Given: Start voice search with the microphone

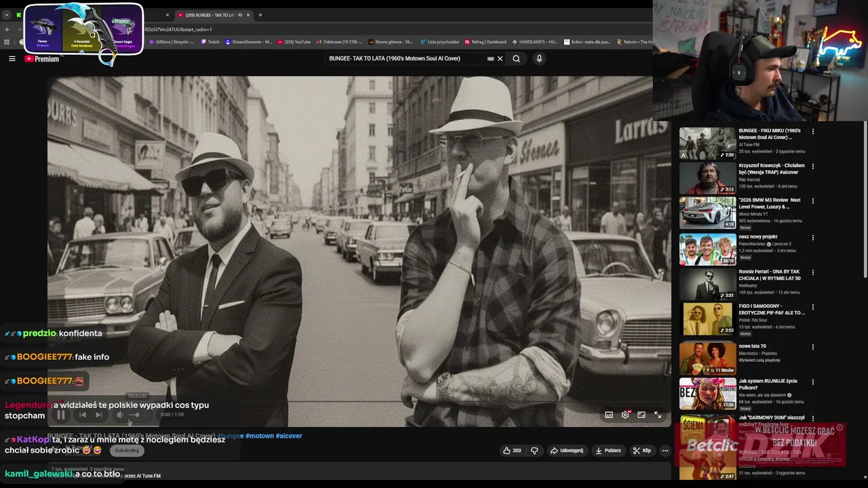Looking at the screenshot, I should tap(539, 58).
